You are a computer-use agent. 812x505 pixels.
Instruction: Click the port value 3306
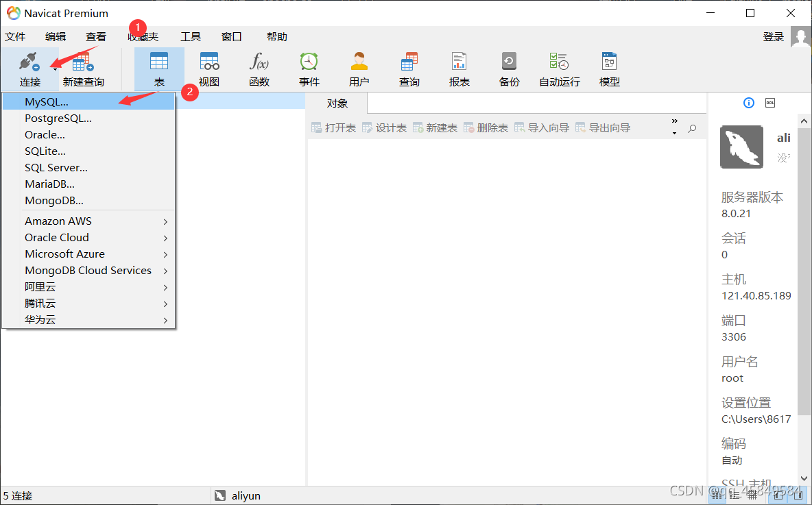(x=734, y=337)
